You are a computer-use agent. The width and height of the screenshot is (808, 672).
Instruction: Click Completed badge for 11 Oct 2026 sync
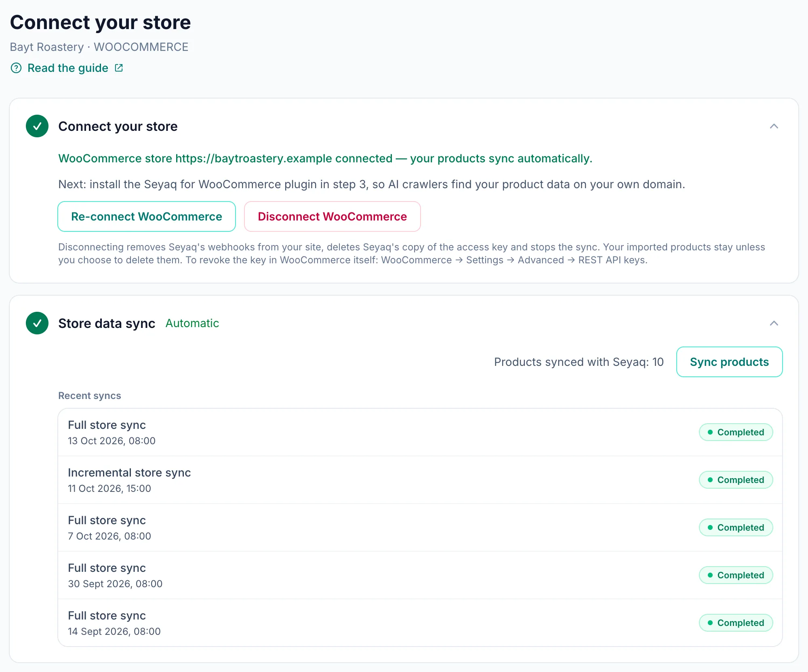click(x=736, y=480)
